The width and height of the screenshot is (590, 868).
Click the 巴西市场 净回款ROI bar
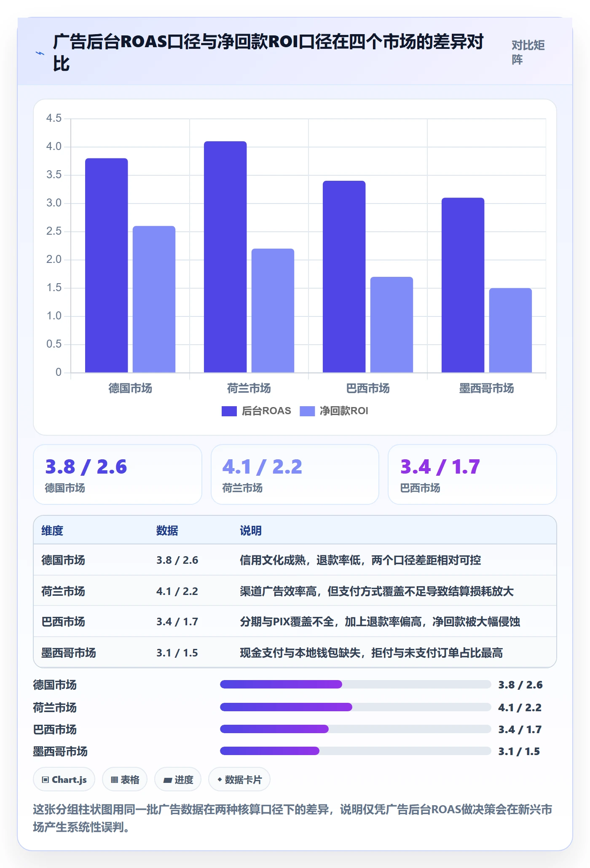pyautogui.click(x=392, y=324)
